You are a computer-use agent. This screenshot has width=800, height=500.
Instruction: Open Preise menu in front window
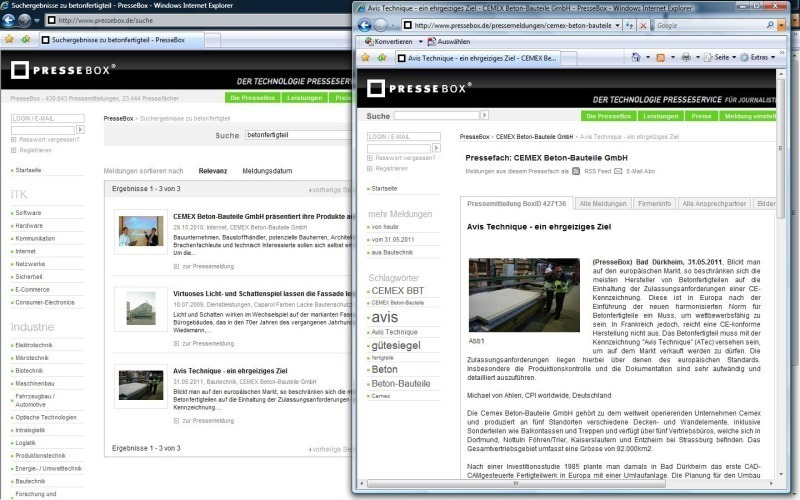(x=701, y=116)
